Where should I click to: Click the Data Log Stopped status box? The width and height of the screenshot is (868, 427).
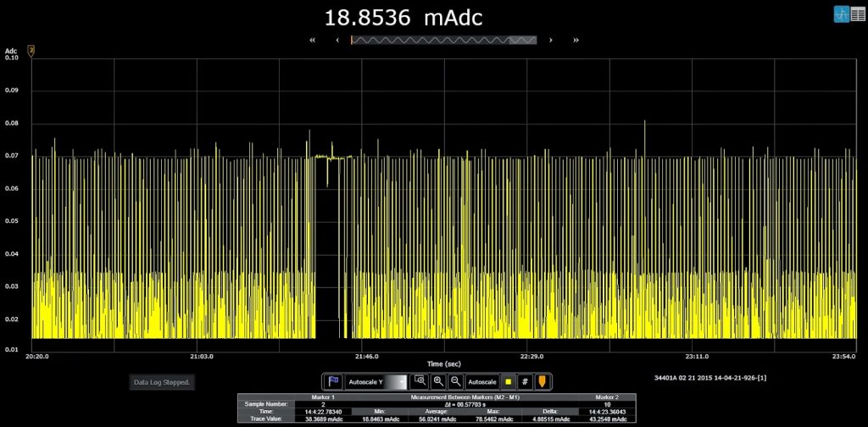coord(162,383)
